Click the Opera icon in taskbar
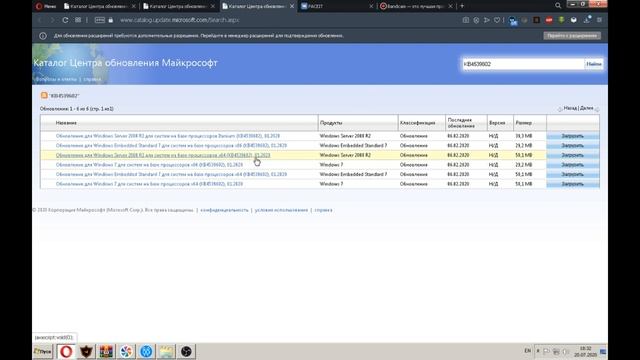Image resolution: width=640 pixels, height=360 pixels. pyautogui.click(x=66, y=351)
